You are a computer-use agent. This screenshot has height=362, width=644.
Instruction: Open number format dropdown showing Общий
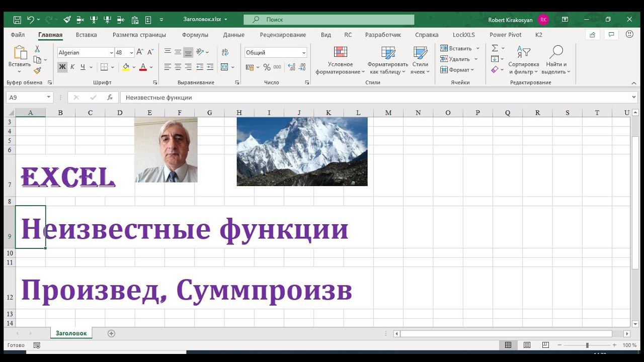[304, 52]
